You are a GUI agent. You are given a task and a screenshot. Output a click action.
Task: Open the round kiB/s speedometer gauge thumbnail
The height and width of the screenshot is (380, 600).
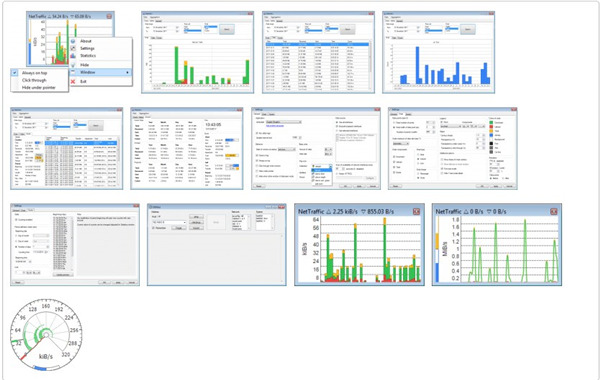[46, 335]
